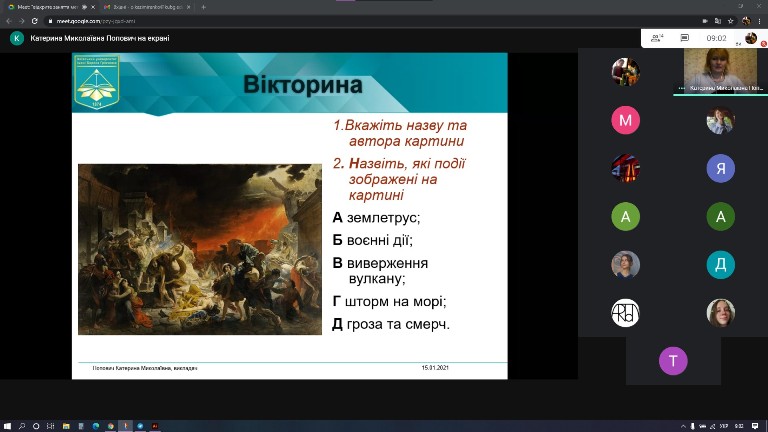Open Adobe app from the taskbar
Screen dimensions: 768x432
155,426
